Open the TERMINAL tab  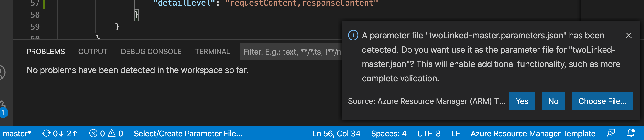212,51
